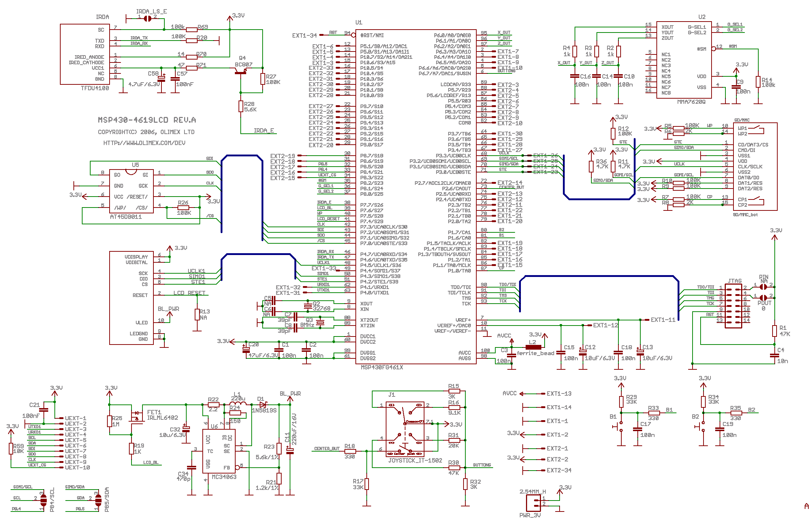This screenshot has height=521, width=812.
Task: Click the P85/SDA solder jumper
Action: [x=98, y=500]
